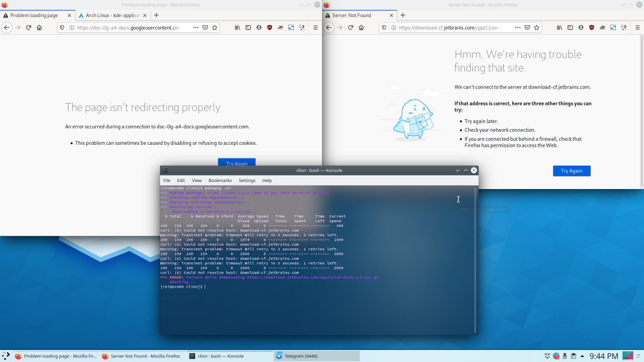Open uBlock Origin in right Firefox window
The image size is (644, 362).
pos(592,28)
